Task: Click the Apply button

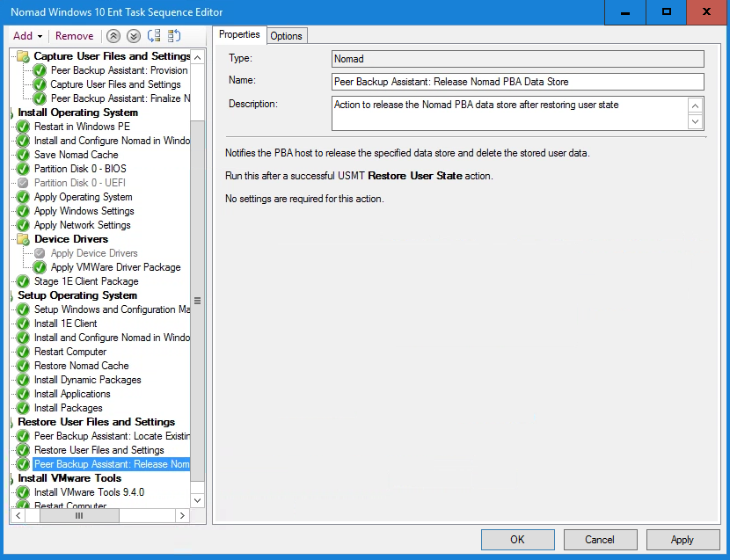Action: click(x=682, y=540)
